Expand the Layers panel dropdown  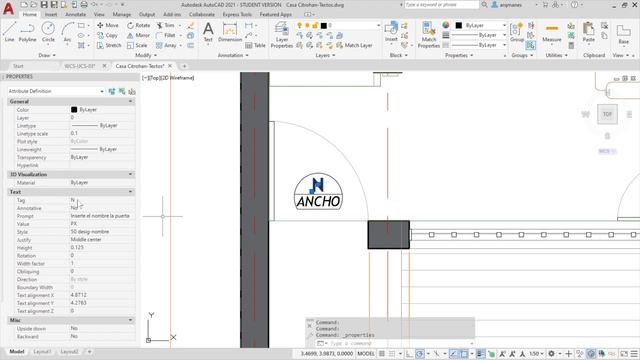(325, 55)
